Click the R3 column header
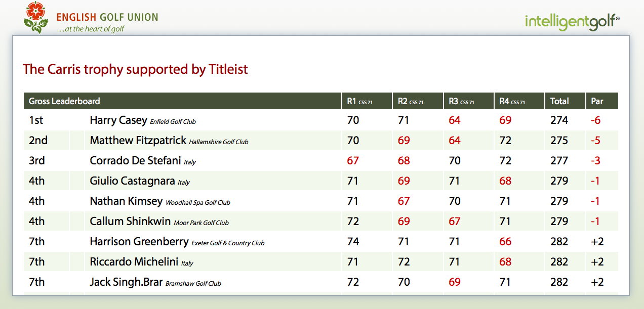644x309 pixels. tap(461, 101)
